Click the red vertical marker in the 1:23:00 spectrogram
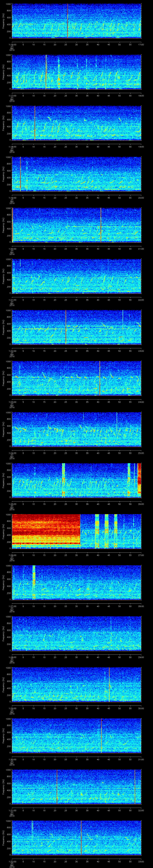Screen dimensions: 153x868 100,378
